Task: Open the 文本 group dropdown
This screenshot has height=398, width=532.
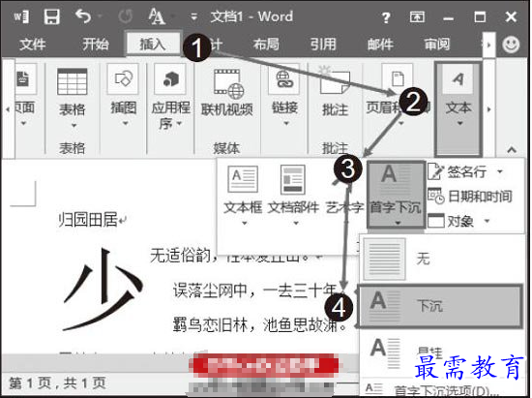Action: (458, 108)
